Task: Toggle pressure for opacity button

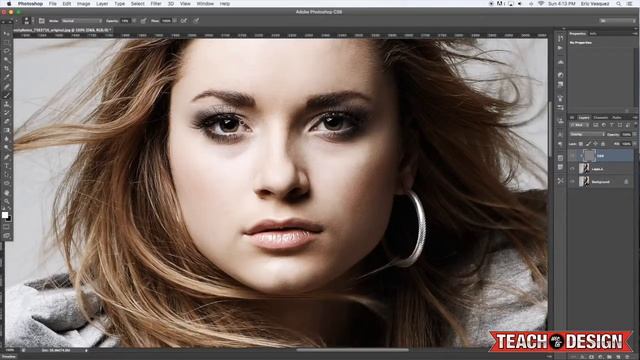Action: (144, 20)
